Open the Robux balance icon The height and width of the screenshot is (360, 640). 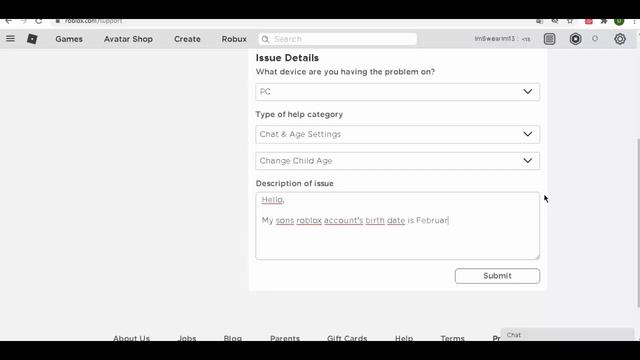pyautogui.click(x=576, y=39)
